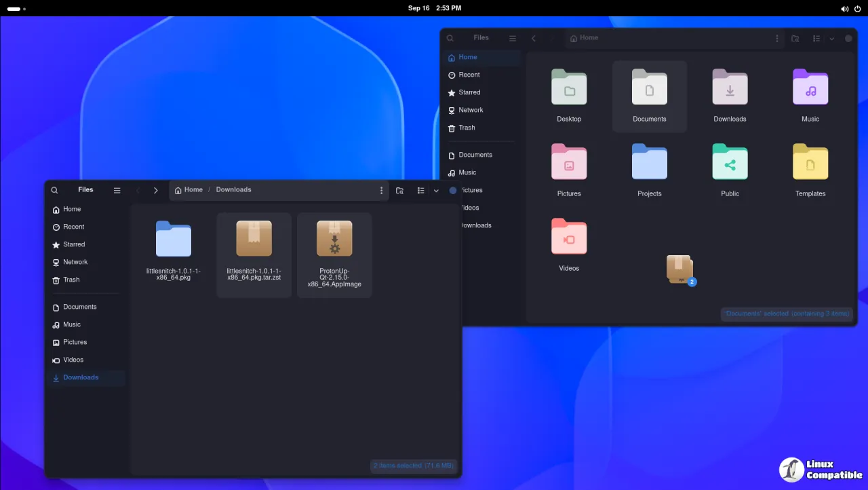Select Home in the Downloads window sidebar
868x490 pixels.
86,209
